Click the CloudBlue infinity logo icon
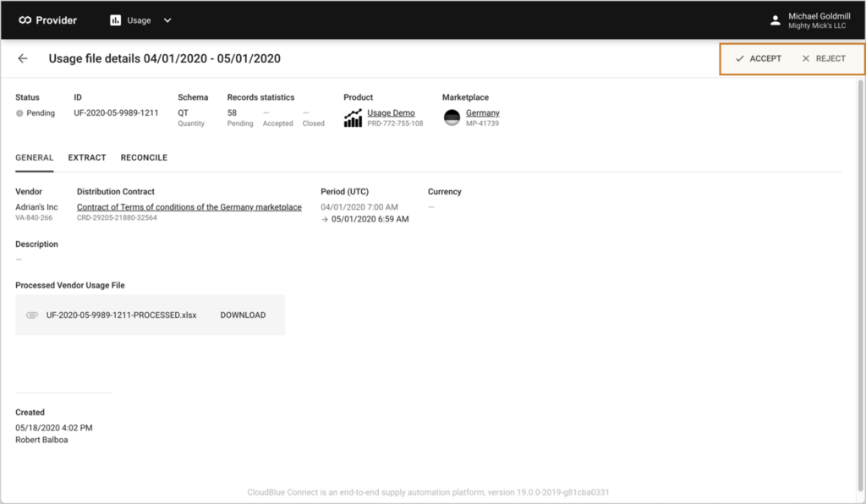The width and height of the screenshot is (866, 504). [x=25, y=20]
